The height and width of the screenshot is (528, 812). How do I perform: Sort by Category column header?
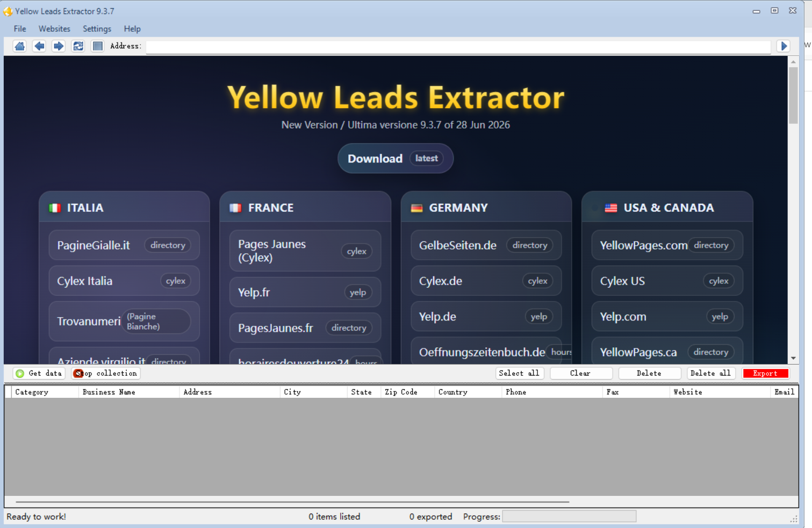[45, 392]
